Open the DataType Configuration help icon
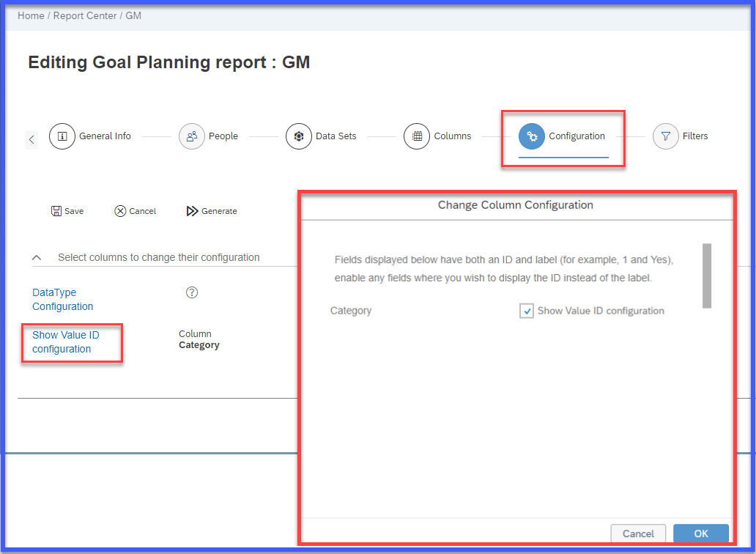756x554 pixels. coord(192,292)
